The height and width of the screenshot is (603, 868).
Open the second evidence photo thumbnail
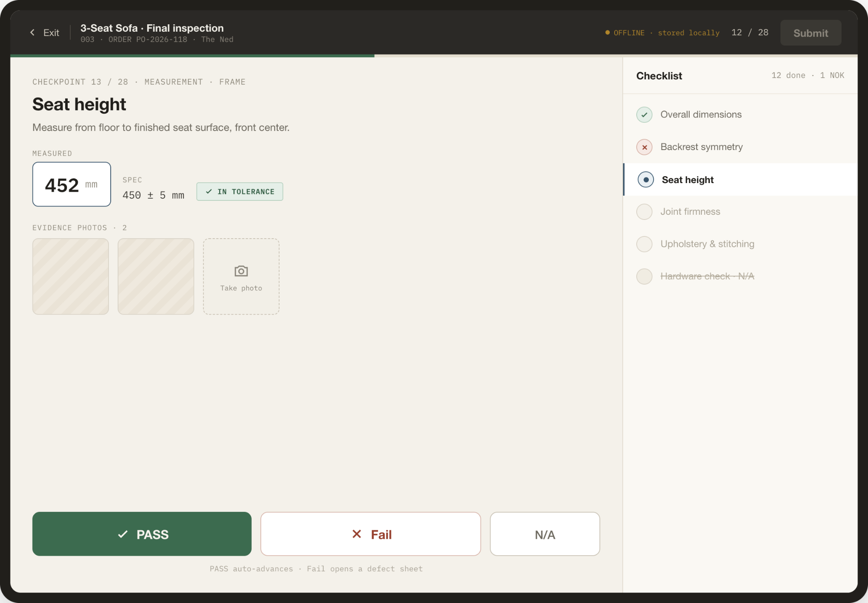click(x=156, y=276)
